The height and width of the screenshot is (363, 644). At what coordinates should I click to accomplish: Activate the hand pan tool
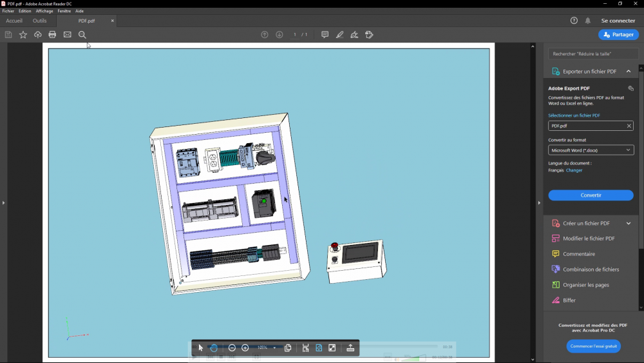click(x=214, y=348)
